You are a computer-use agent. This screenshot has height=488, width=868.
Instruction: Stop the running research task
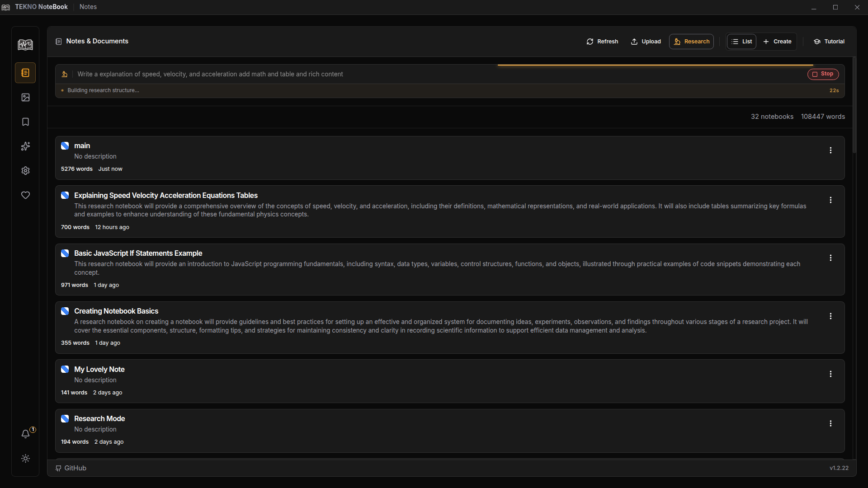823,74
